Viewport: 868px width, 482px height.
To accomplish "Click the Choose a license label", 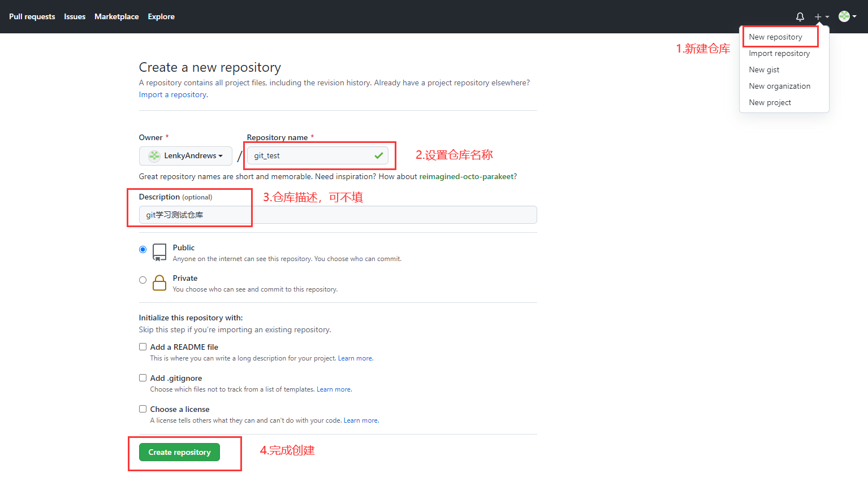I will click(x=180, y=409).
